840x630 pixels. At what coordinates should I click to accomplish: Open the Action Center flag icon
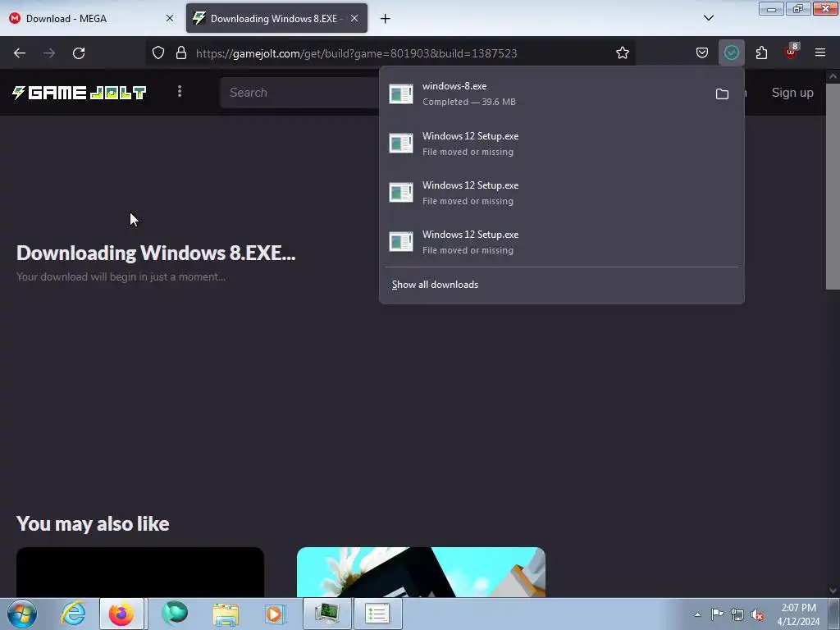[x=717, y=614]
